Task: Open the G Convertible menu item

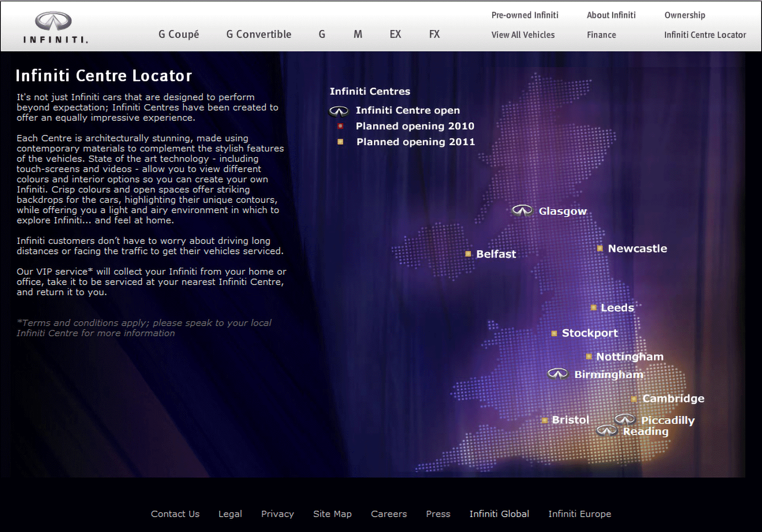Action: click(x=258, y=34)
